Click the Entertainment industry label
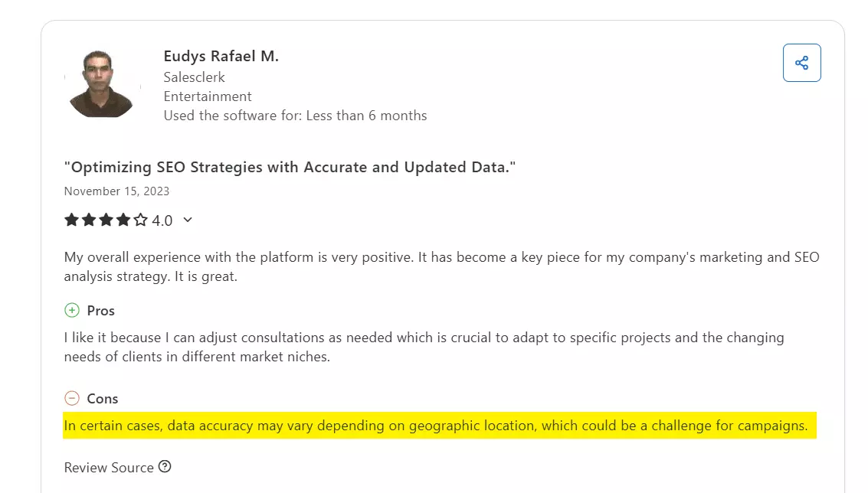Screen dimensions: 868x493 tap(208, 96)
